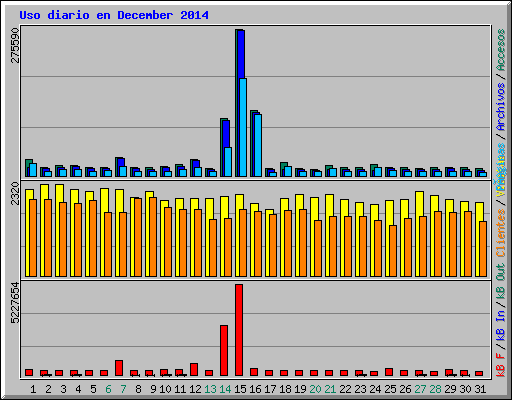Click the red kB bar for day 14

pos(224,351)
